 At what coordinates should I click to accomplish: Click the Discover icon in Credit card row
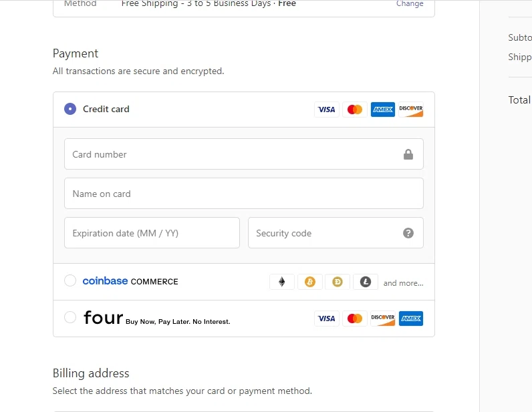click(x=411, y=110)
